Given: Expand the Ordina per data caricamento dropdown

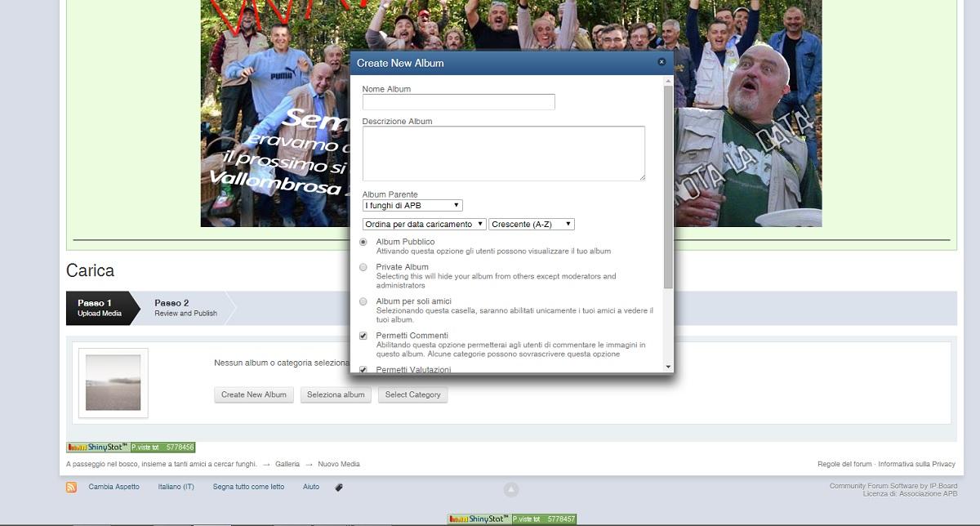Looking at the screenshot, I should (x=424, y=224).
